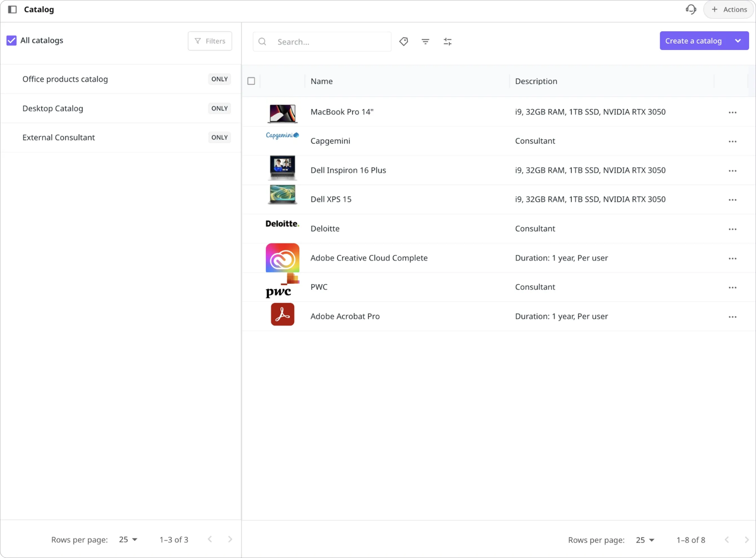The height and width of the screenshot is (558, 756).
Task: Open more options for Adobe Acrobat Pro
Action: pos(732,317)
